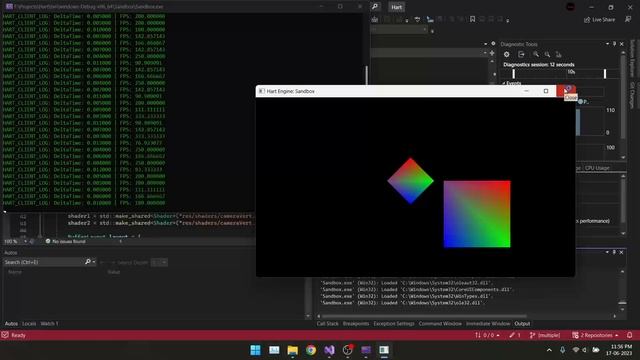
Task: Open the 0 / 0 Git changes indicator
Action: [487, 335]
